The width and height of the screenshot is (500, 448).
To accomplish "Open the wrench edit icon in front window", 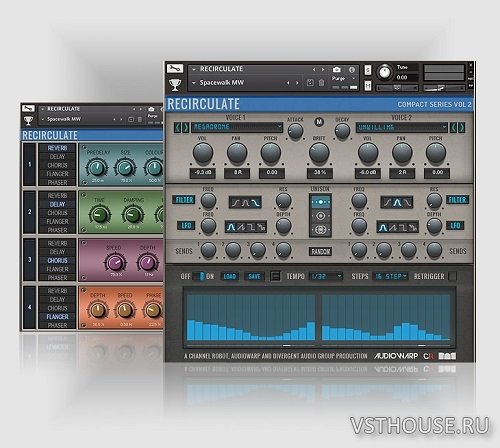I will (175, 69).
